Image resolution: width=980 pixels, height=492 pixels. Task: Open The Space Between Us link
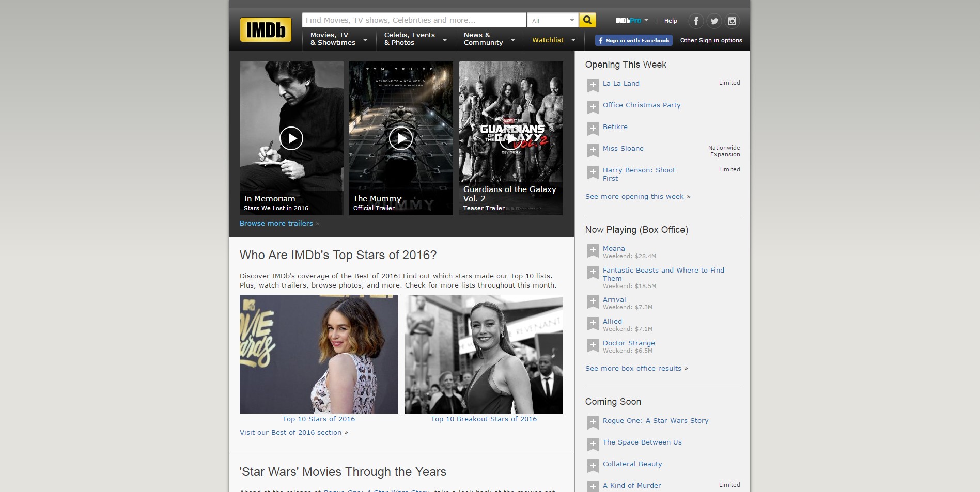642,442
